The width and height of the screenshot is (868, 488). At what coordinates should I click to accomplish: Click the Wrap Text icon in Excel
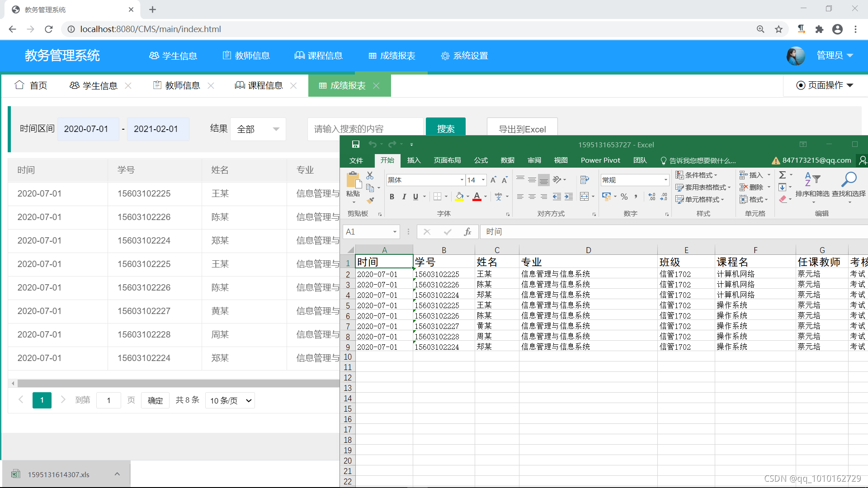point(585,180)
